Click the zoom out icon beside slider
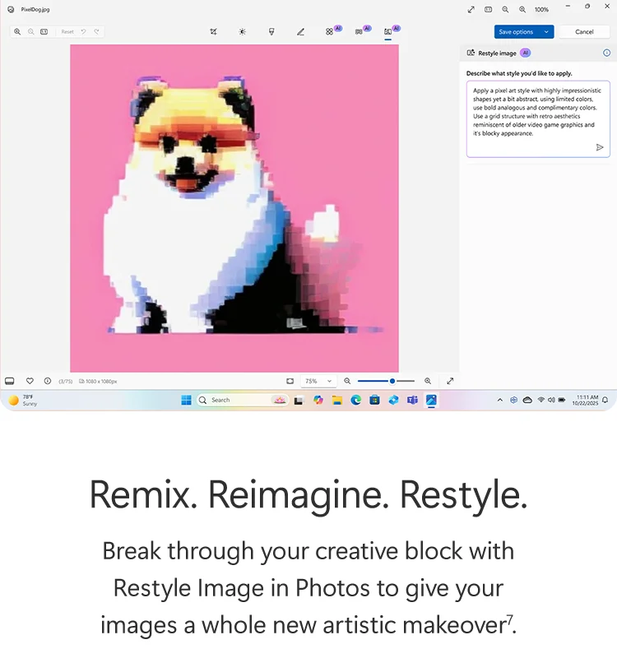The height and width of the screenshot is (672, 617). click(347, 381)
